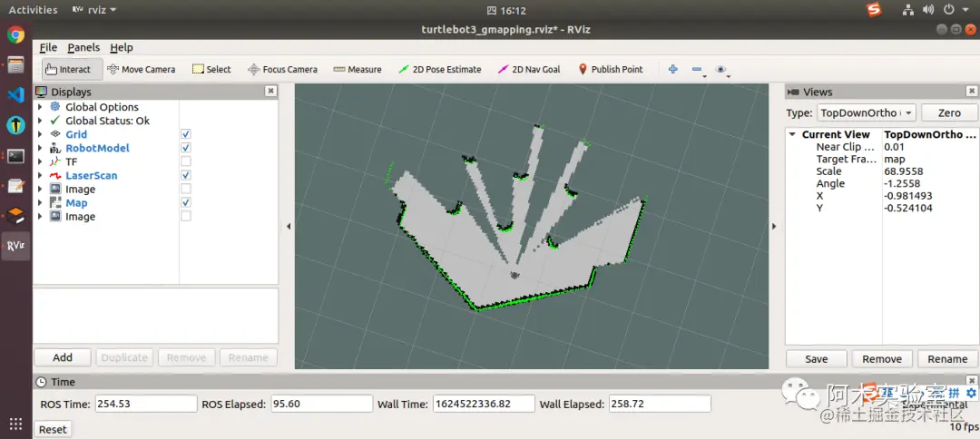Uncheck the Map display
The image size is (980, 439).
coord(186,202)
